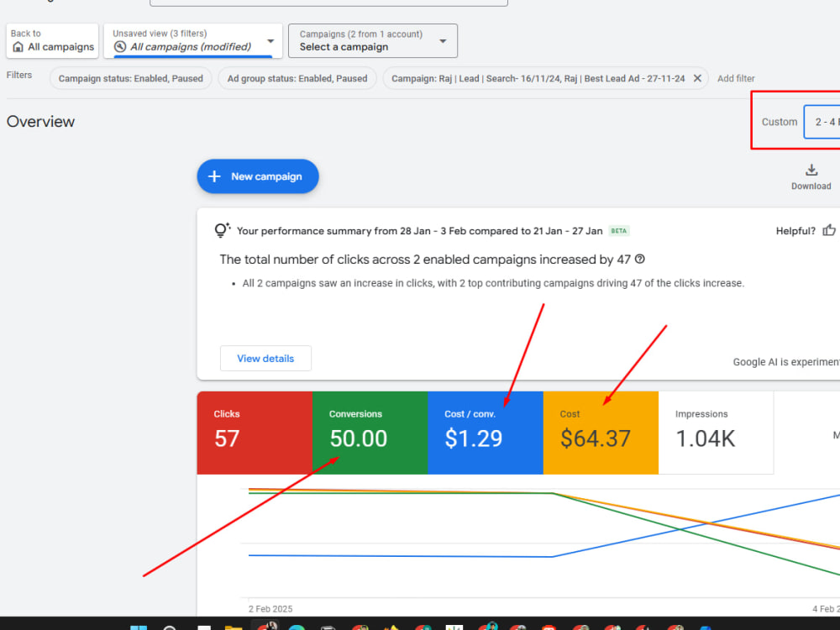Click the lightbulb insights icon
Screen dimensions: 840x630
pyautogui.click(x=223, y=230)
